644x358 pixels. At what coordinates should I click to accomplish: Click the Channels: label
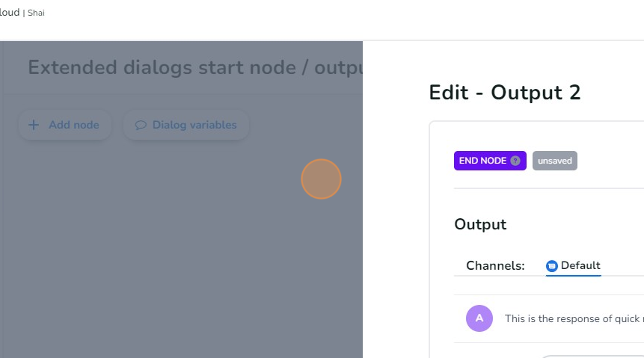click(495, 265)
